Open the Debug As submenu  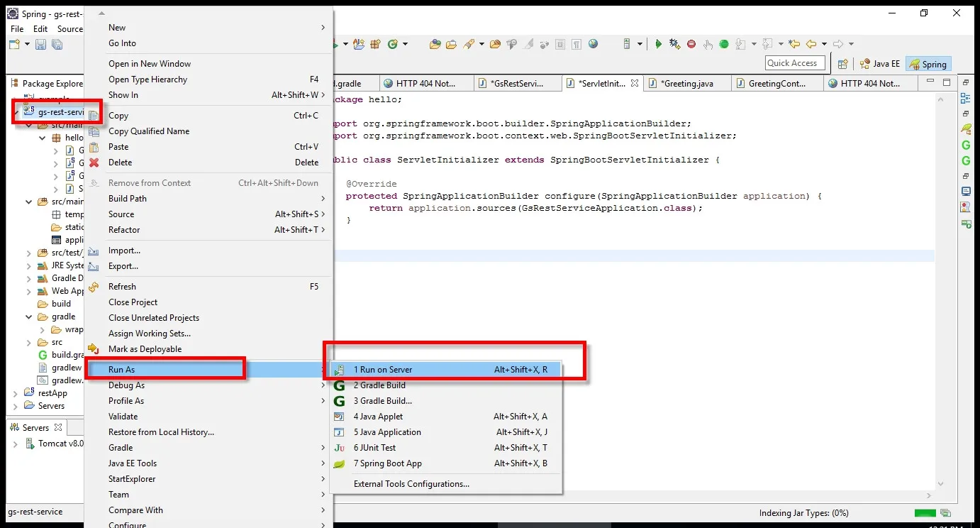point(208,385)
